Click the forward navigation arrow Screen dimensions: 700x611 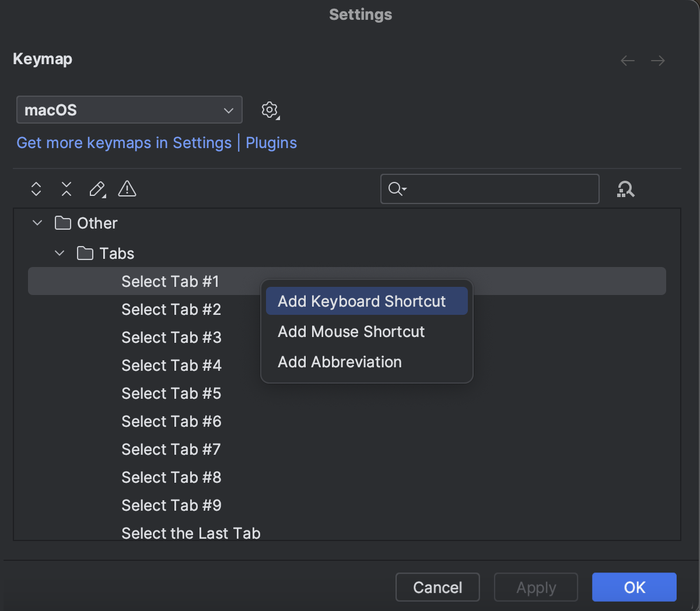pyautogui.click(x=657, y=61)
